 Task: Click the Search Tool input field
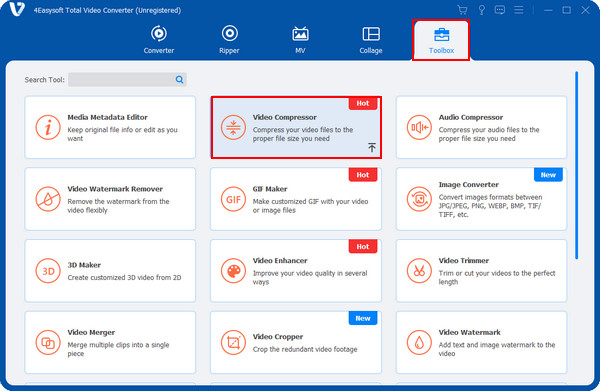pos(122,80)
